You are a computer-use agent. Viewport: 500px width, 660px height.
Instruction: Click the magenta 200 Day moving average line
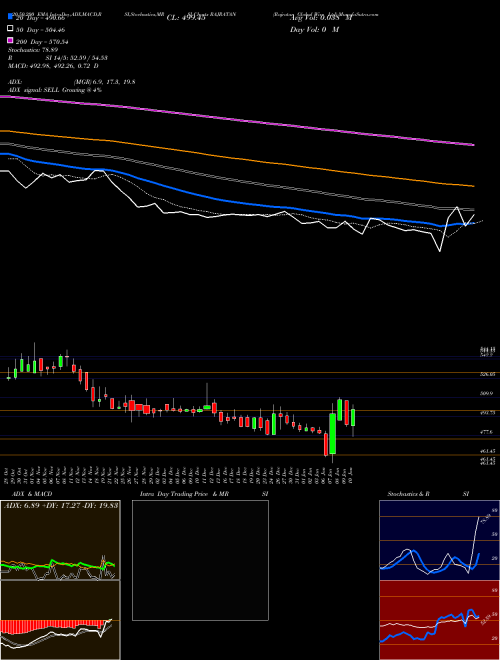click(237, 119)
